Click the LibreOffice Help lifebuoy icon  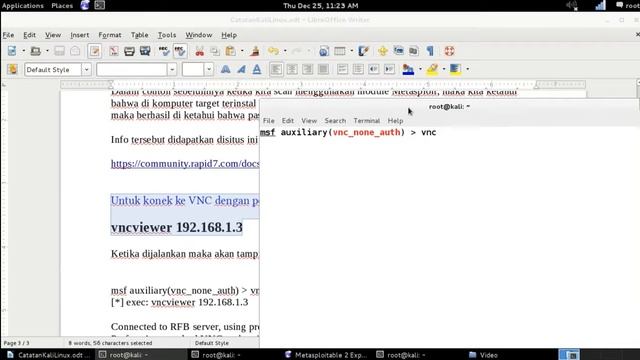tap(449, 51)
